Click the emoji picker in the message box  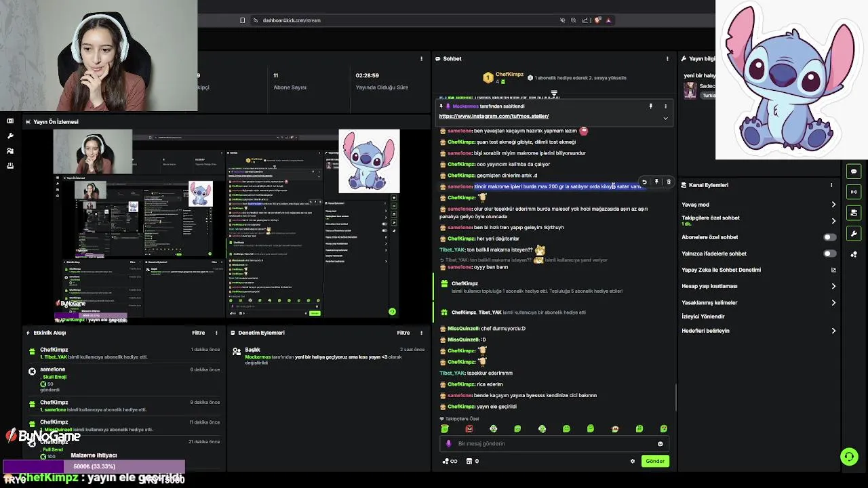tap(660, 444)
